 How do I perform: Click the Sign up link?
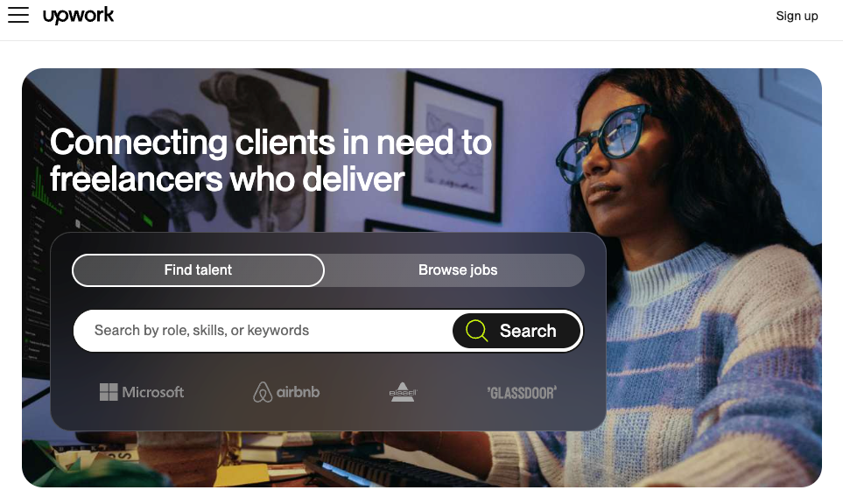point(797,16)
